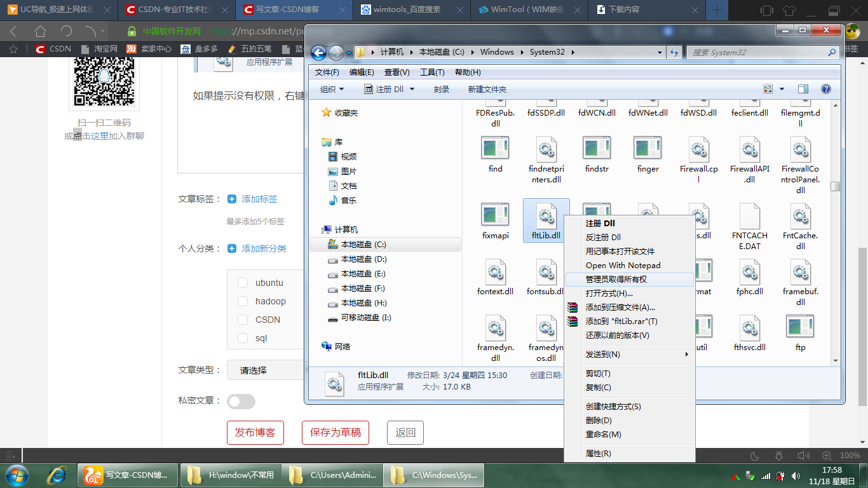The image size is (868, 488).
Task: Open the 工具(T) menu
Action: (432, 72)
